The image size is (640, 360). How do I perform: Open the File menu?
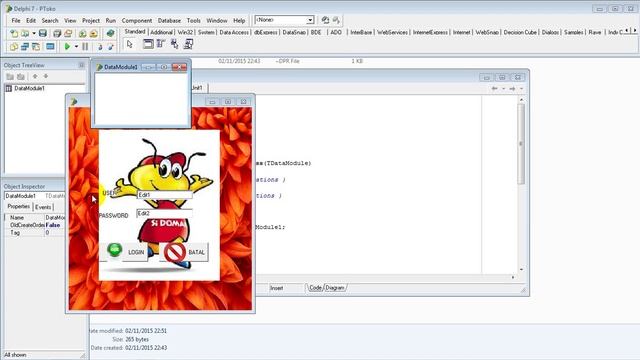click(16, 20)
